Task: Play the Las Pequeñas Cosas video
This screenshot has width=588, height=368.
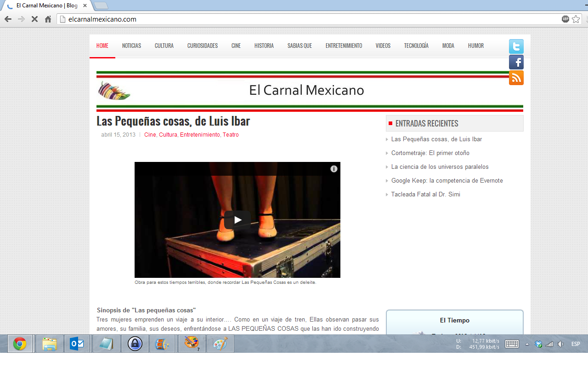Action: (x=237, y=219)
